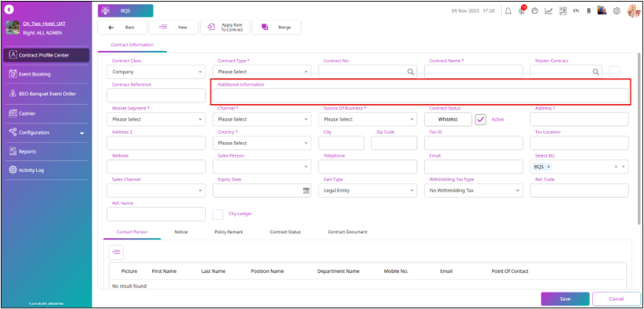Click the form's vertical scrollbar
The height and width of the screenshot is (309, 644).
click(x=638, y=138)
